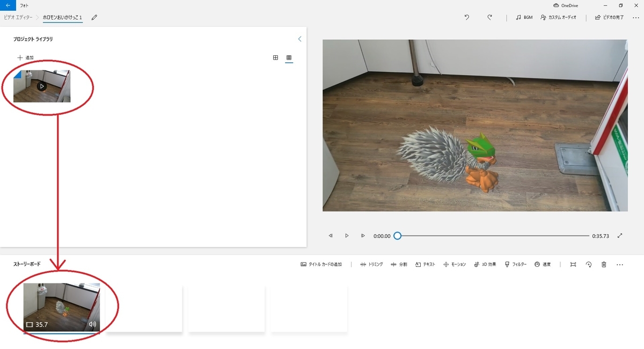Open the トリミング trim tool
The height and width of the screenshot is (349, 644).
(x=371, y=265)
